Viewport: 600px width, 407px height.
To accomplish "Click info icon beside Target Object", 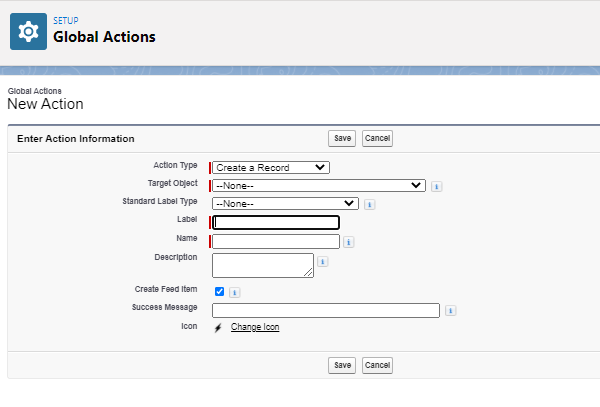I will (x=437, y=186).
